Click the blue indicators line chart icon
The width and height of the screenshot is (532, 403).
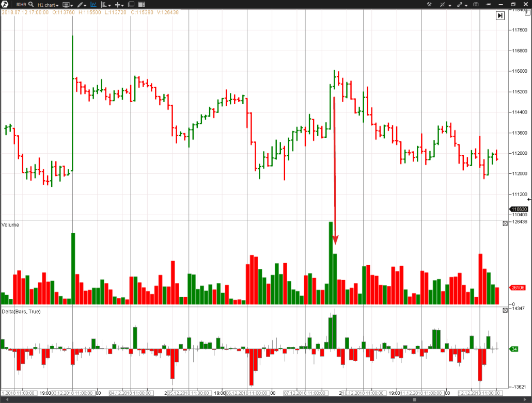coord(93,5)
